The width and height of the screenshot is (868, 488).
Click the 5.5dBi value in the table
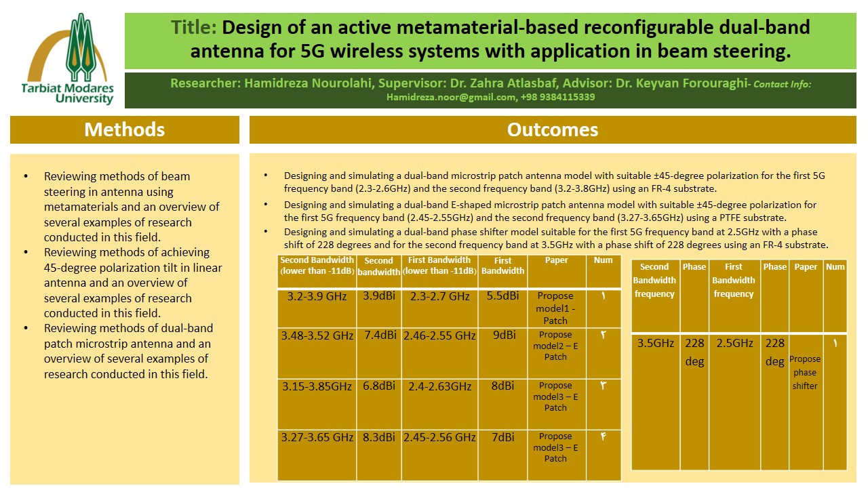click(502, 296)
